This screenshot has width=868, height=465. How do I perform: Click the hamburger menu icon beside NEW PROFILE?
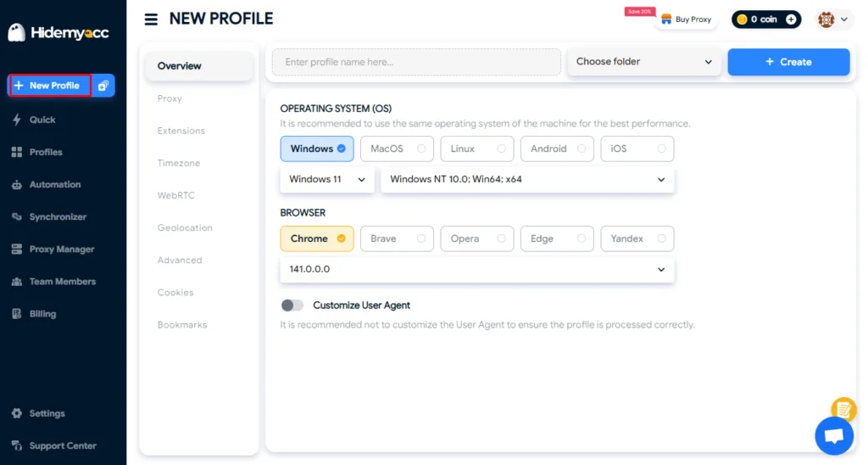coord(151,19)
